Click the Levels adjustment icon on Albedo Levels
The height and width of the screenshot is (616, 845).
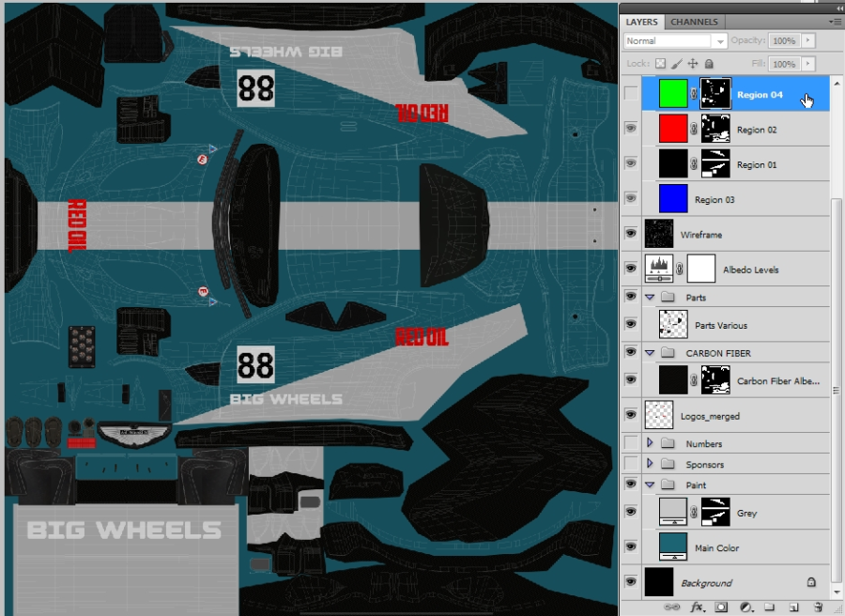(x=659, y=269)
